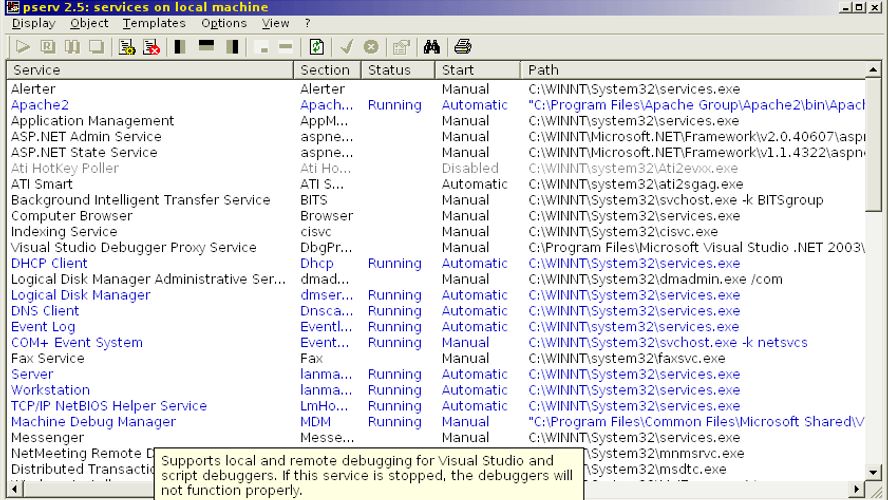This screenshot has width=888, height=500.
Task: Click the right-half black pane layout icon
Action: [x=232, y=46]
